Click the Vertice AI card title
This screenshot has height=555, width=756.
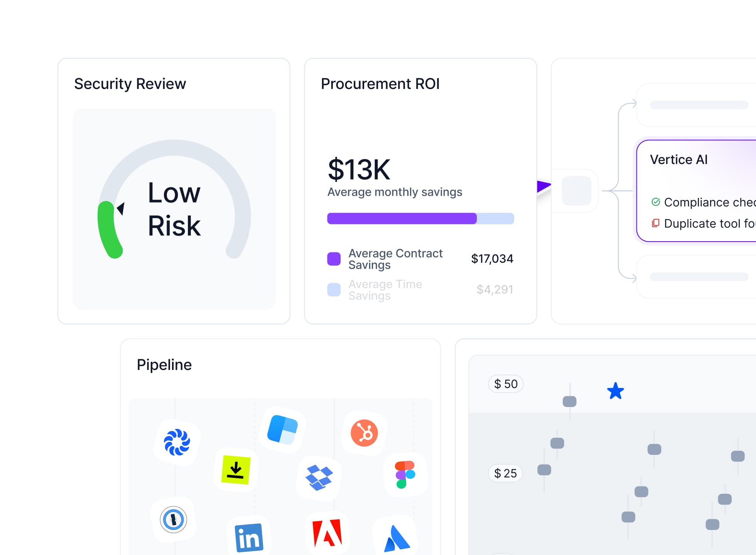click(x=678, y=160)
